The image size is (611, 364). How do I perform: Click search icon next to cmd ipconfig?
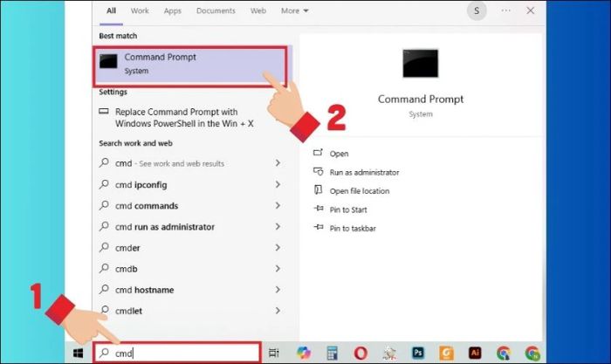click(x=104, y=183)
